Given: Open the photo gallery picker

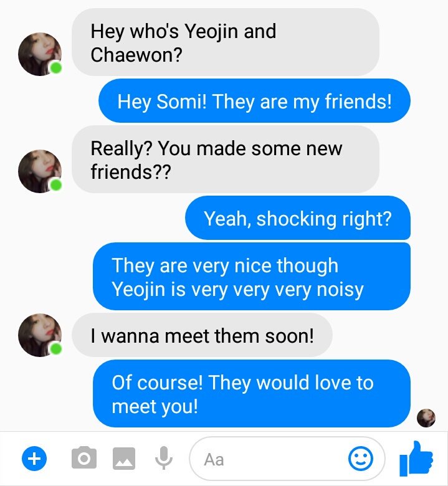Looking at the screenshot, I should tap(124, 459).
